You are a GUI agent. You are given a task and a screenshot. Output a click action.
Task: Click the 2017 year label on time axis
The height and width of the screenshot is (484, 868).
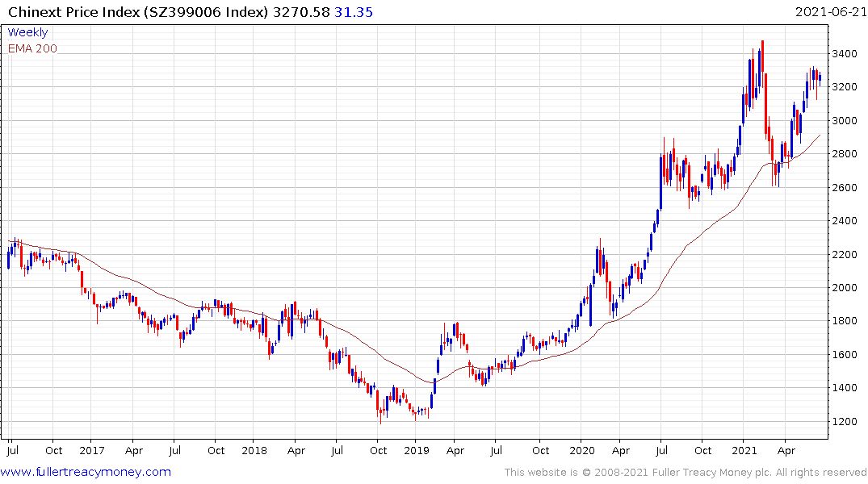click(x=92, y=450)
